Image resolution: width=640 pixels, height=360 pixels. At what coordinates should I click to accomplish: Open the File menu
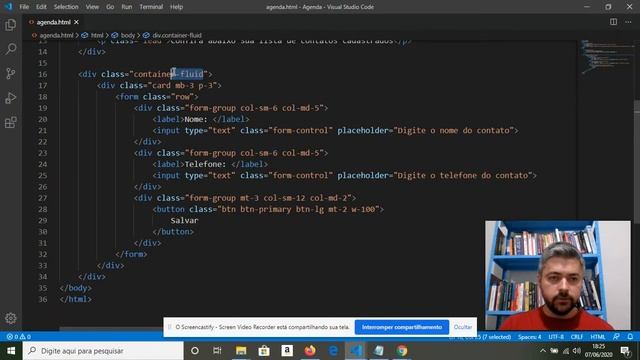(24, 7)
